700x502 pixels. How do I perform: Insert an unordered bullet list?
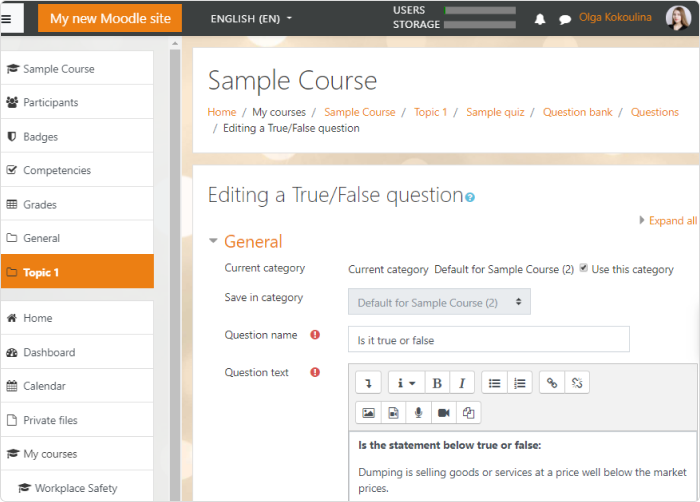(494, 383)
